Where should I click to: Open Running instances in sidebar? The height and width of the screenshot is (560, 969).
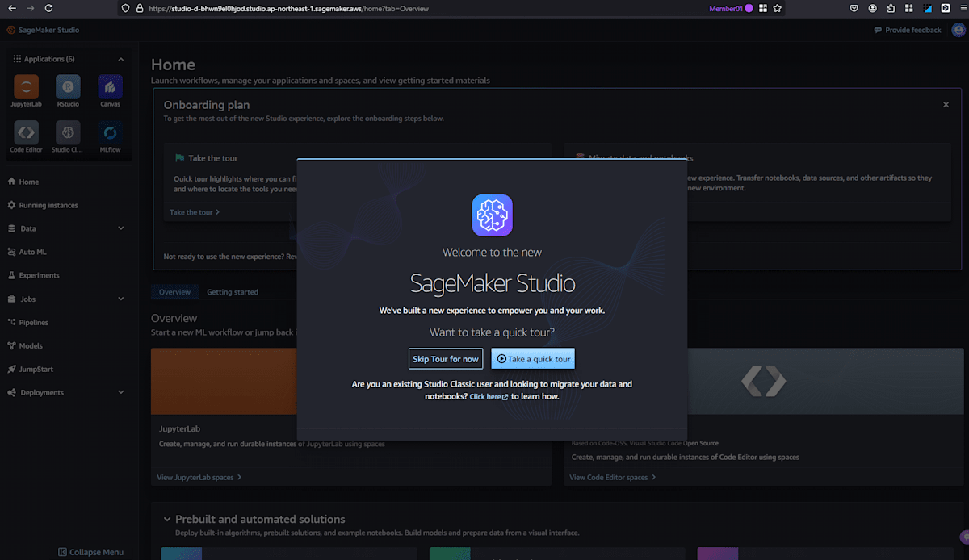point(43,205)
